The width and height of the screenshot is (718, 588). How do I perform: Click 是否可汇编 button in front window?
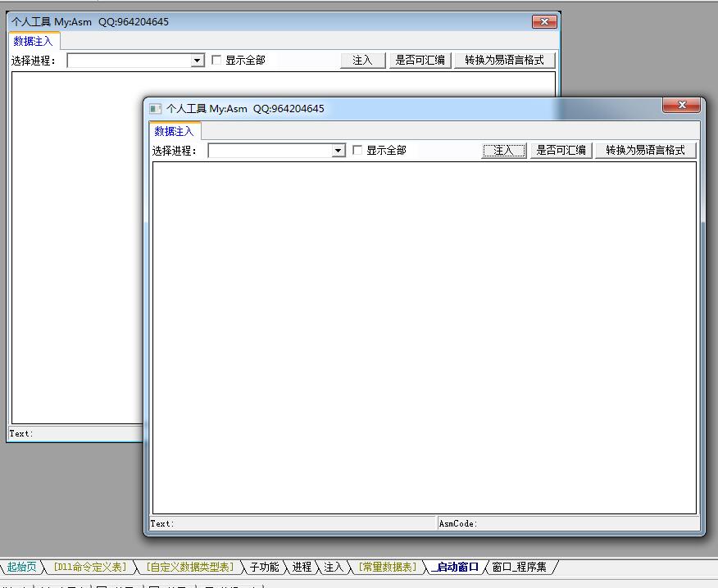point(561,151)
